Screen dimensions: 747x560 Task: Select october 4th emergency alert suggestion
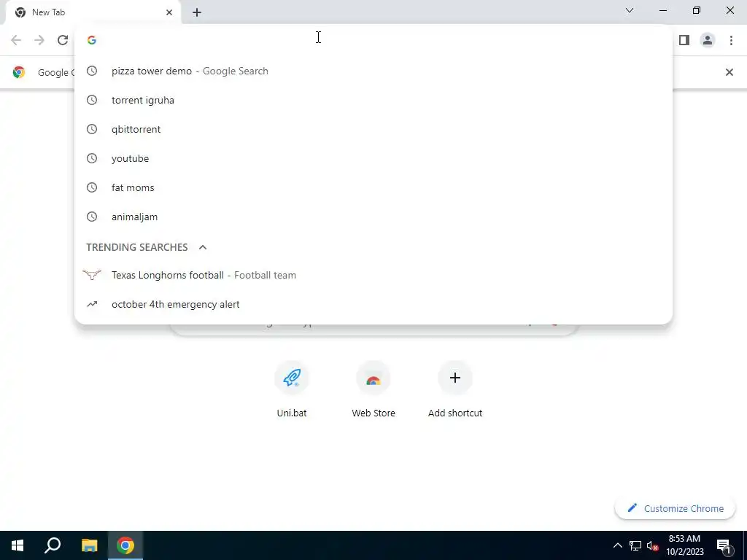[373, 304]
